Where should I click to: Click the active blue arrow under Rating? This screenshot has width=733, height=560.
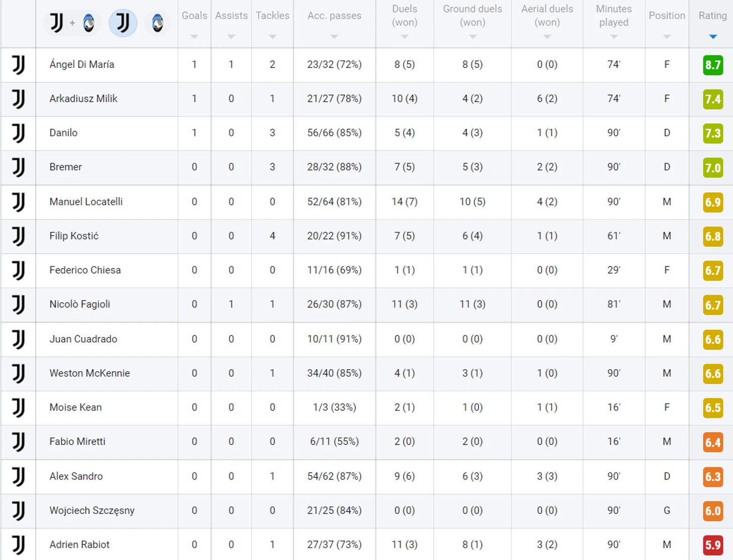(712, 37)
